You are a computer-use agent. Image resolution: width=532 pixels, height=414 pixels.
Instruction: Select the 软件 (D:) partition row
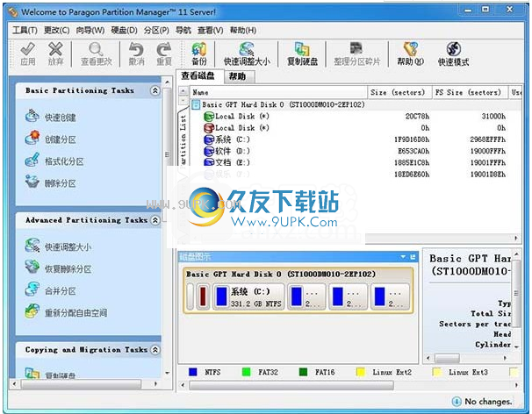coord(355,151)
